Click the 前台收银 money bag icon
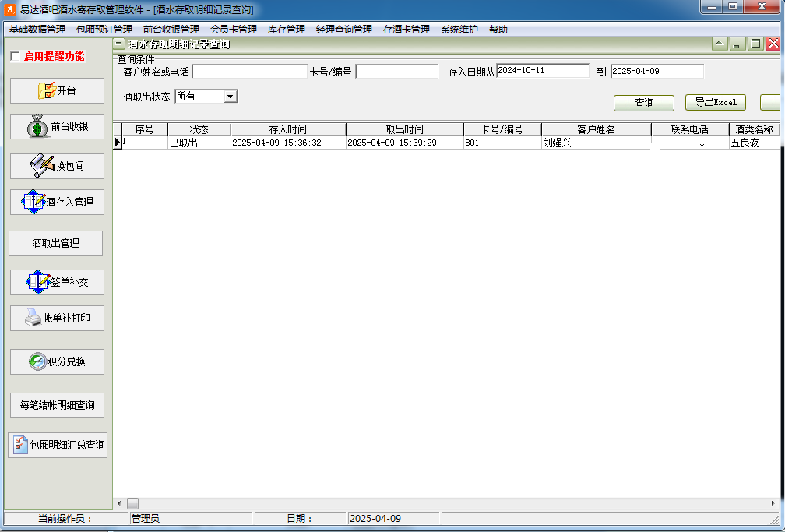The height and width of the screenshot is (532, 785). (39, 127)
